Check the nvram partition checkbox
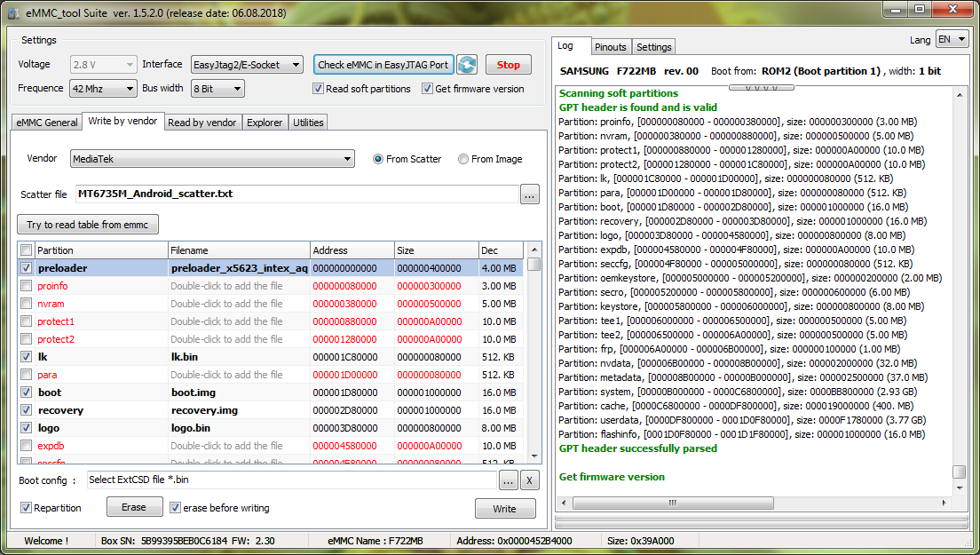The image size is (980, 555). point(27,304)
